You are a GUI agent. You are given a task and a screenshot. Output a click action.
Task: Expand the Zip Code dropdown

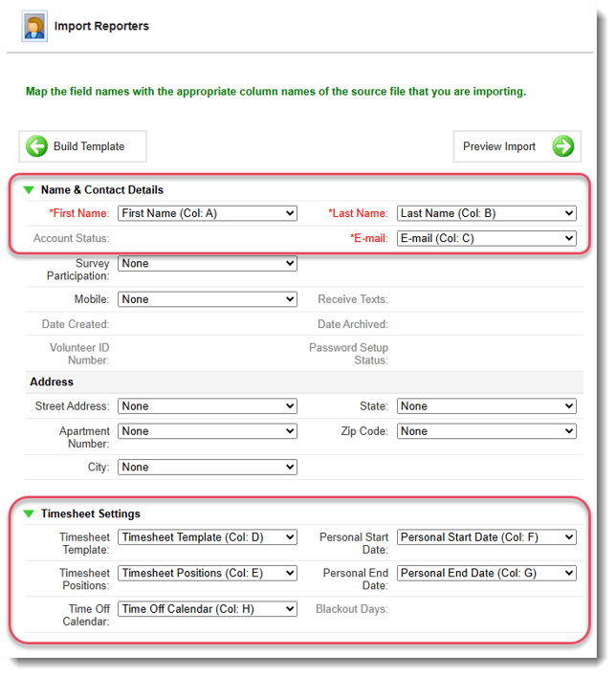pos(486,431)
